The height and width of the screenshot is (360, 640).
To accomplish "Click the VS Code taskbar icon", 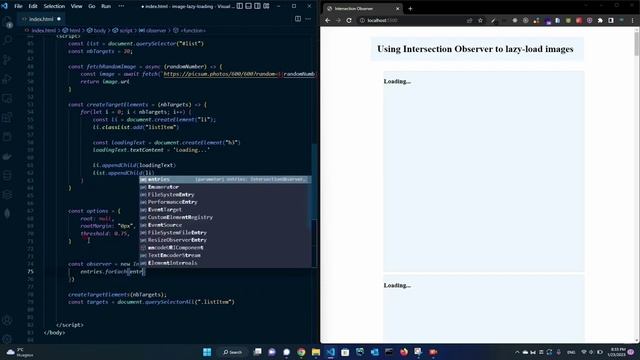I will point(331,352).
